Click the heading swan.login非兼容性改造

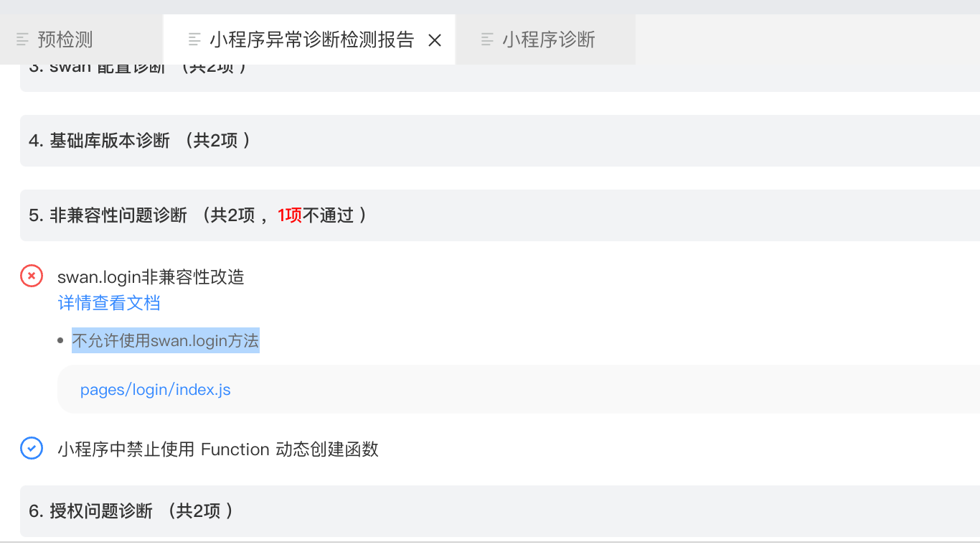[150, 276]
